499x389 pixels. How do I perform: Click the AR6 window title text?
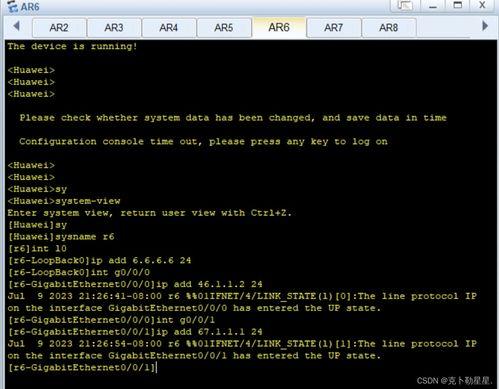[x=30, y=7]
